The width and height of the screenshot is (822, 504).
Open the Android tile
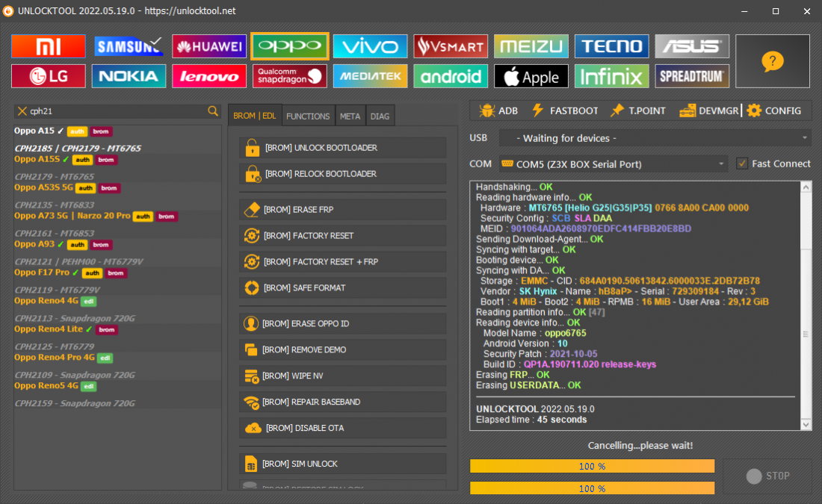(x=451, y=76)
